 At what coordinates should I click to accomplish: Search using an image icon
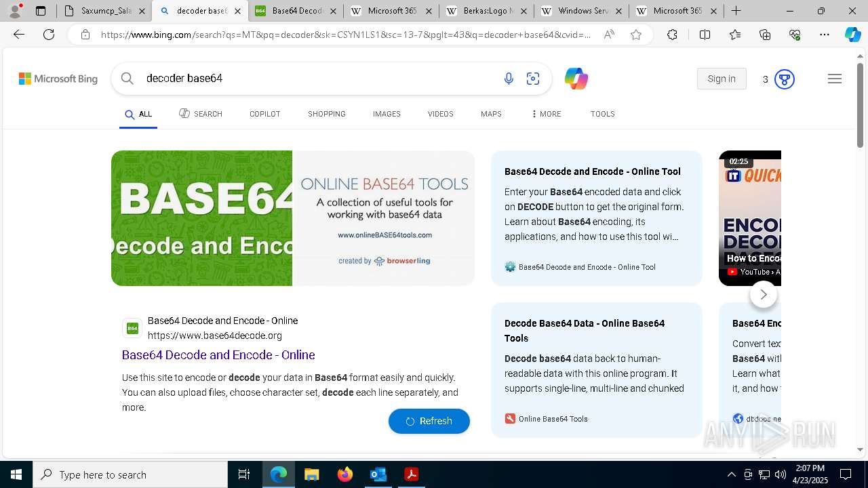(x=533, y=79)
